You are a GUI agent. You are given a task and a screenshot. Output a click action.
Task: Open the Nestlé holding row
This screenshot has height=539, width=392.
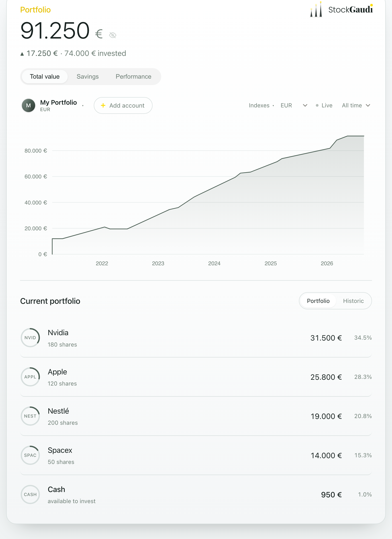click(196, 416)
